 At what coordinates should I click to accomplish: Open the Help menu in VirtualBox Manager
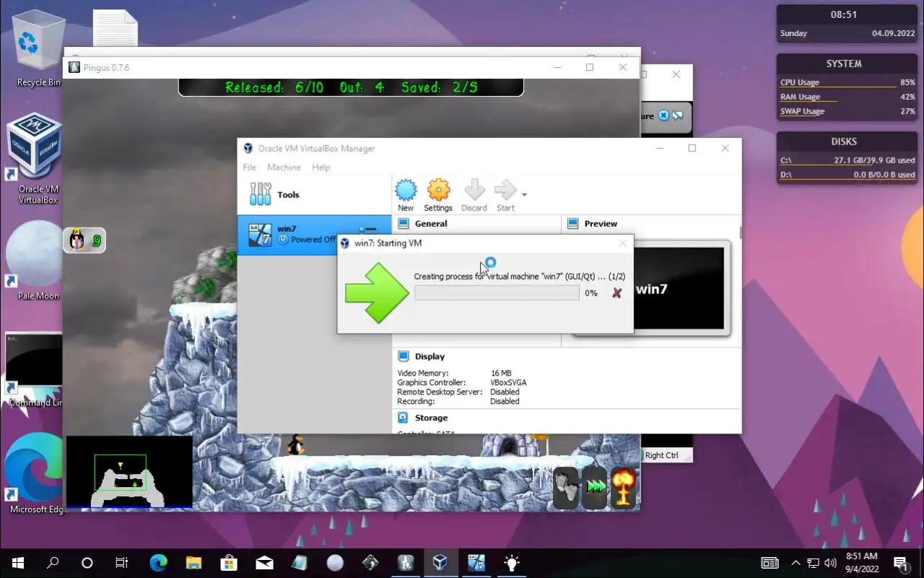(321, 167)
